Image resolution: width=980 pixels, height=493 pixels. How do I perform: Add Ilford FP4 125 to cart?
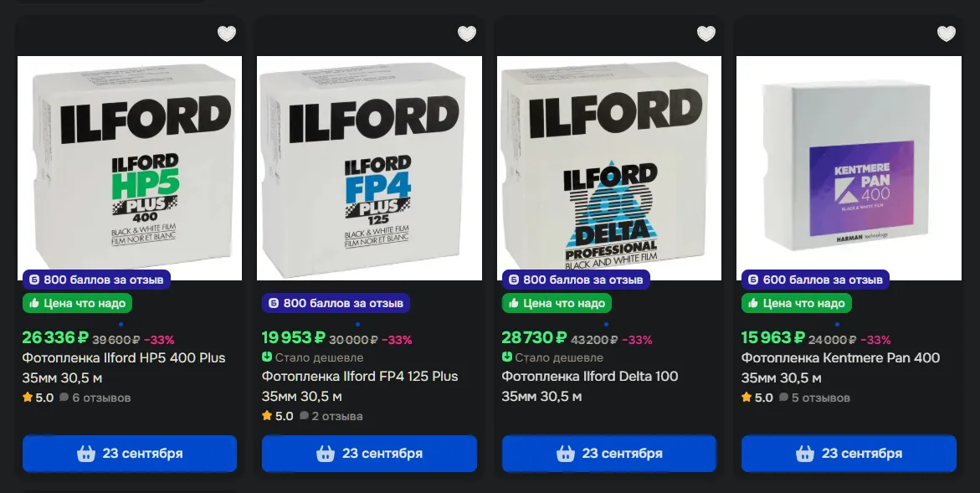pyautogui.click(x=369, y=454)
